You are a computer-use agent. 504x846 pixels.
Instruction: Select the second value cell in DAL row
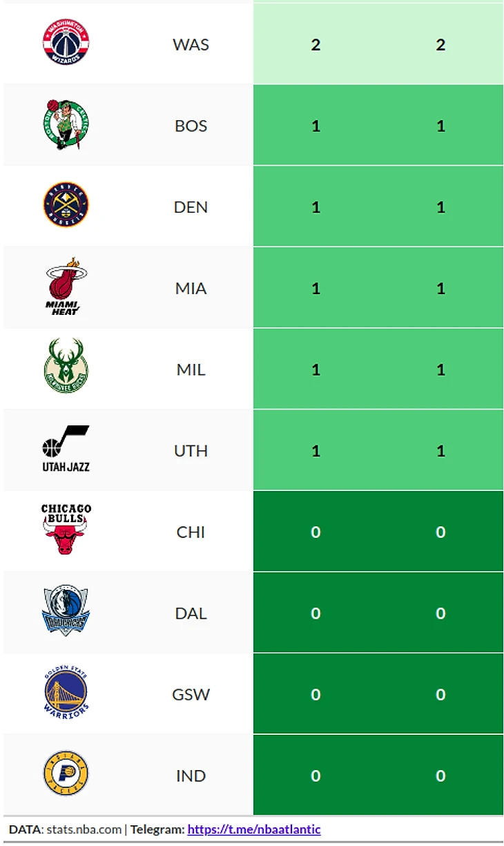[440, 613]
